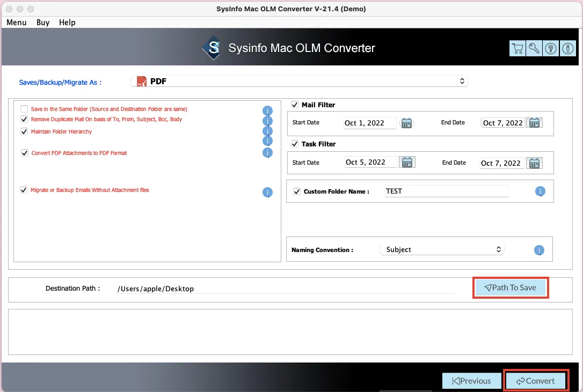Click Mail Filter Start Date field Oct 1, 2022

click(x=370, y=123)
